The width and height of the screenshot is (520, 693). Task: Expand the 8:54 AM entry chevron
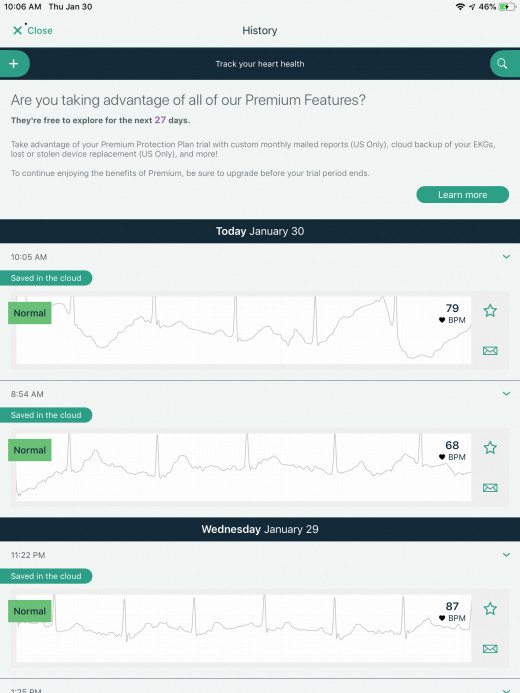tap(506, 394)
